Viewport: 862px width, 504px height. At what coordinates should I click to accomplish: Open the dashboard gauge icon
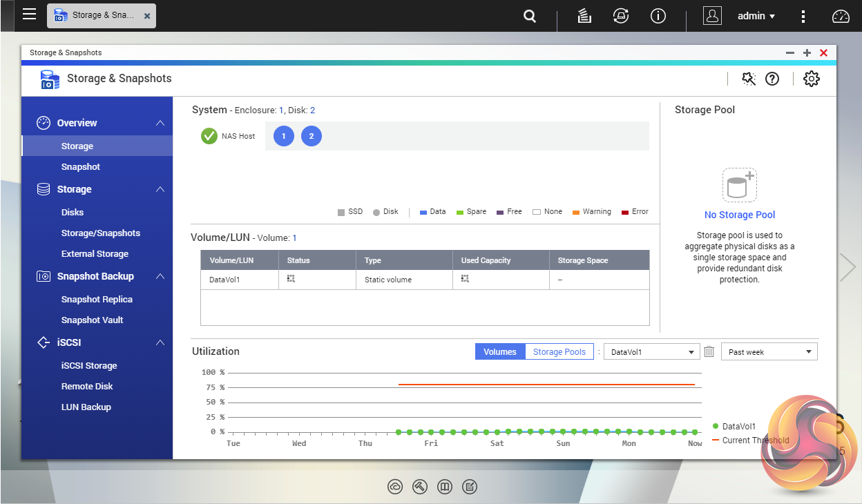[x=841, y=16]
